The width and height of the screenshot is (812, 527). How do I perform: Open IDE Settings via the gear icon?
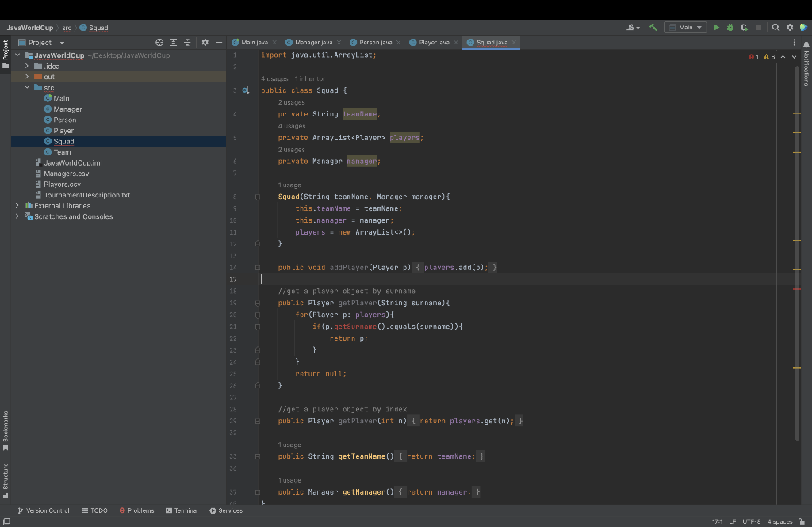789,26
